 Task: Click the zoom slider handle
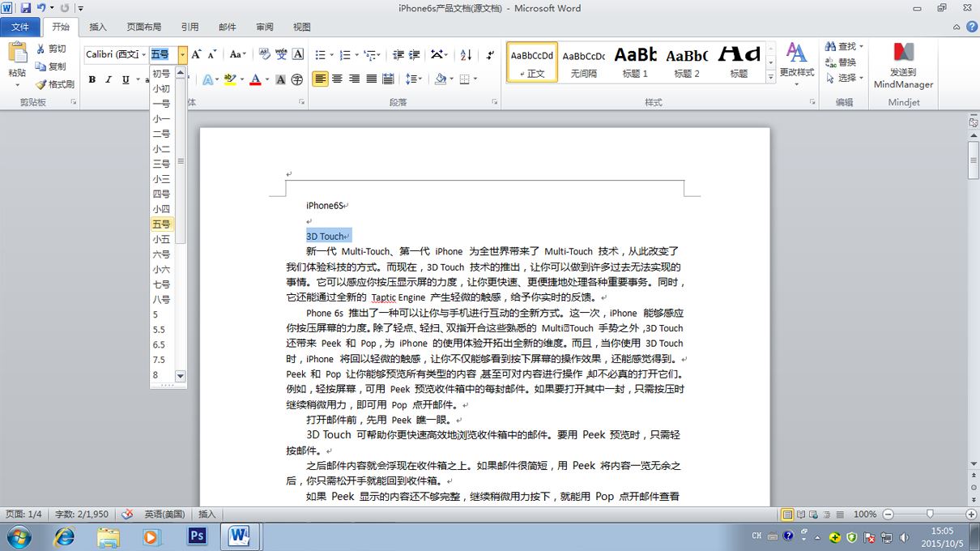[930, 514]
